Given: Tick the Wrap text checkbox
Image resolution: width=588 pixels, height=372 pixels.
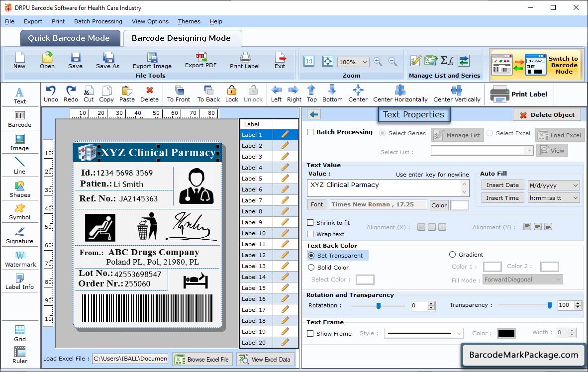Looking at the screenshot, I should point(310,234).
